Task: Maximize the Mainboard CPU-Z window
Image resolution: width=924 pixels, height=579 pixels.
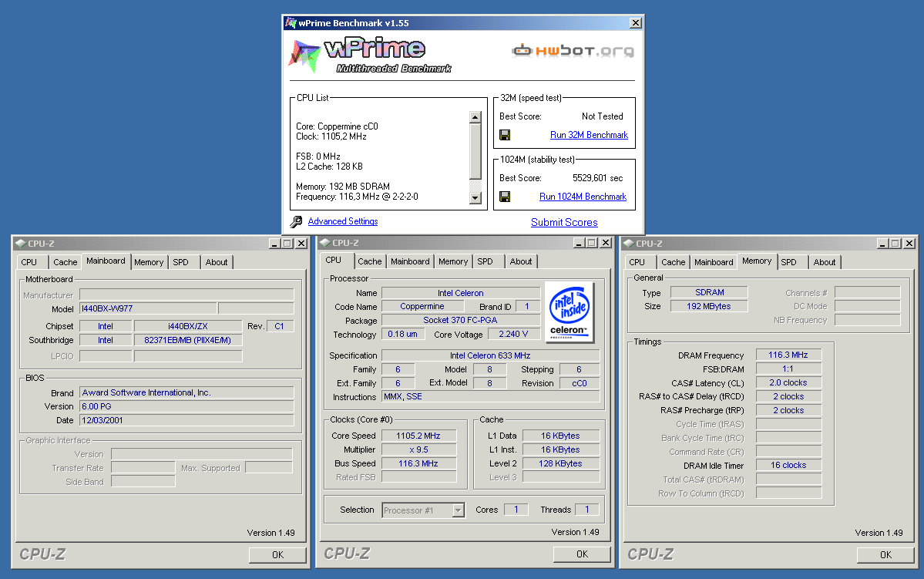Action: tap(287, 244)
